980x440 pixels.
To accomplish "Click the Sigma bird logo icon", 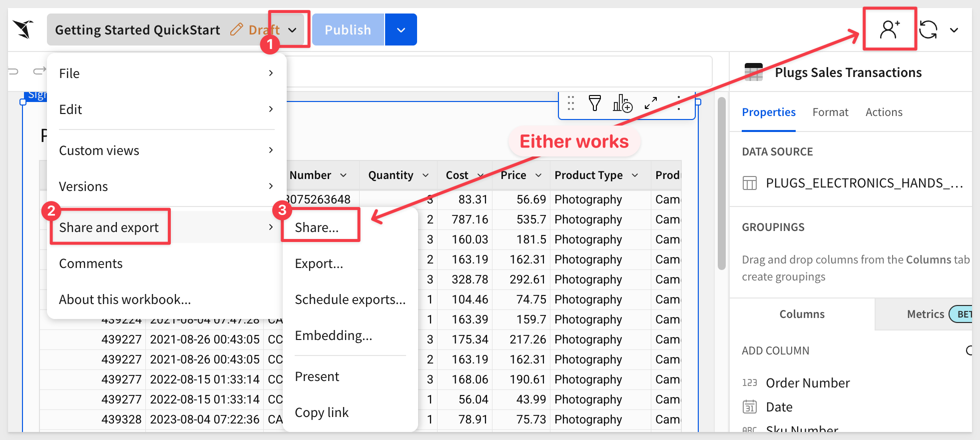I will (23, 29).
